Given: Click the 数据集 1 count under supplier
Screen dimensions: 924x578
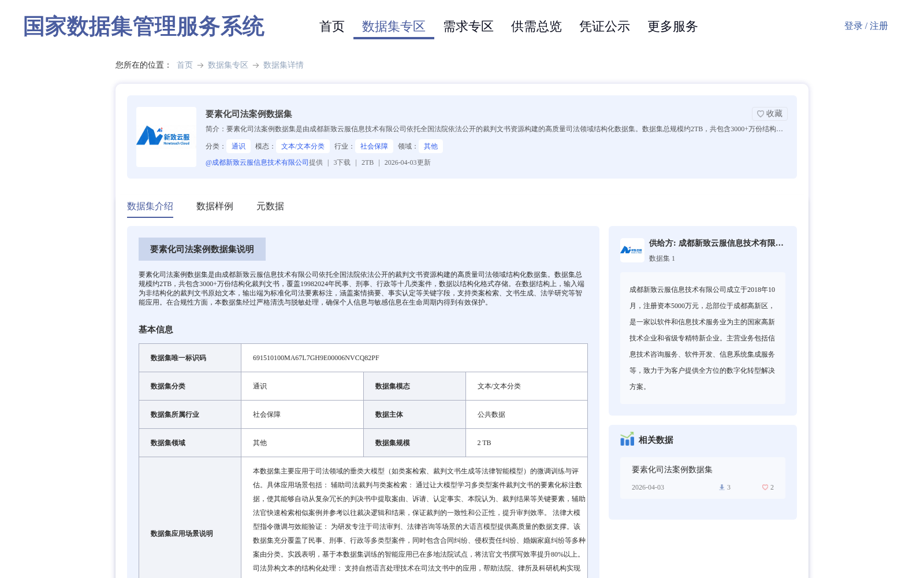Looking at the screenshot, I should 662,258.
